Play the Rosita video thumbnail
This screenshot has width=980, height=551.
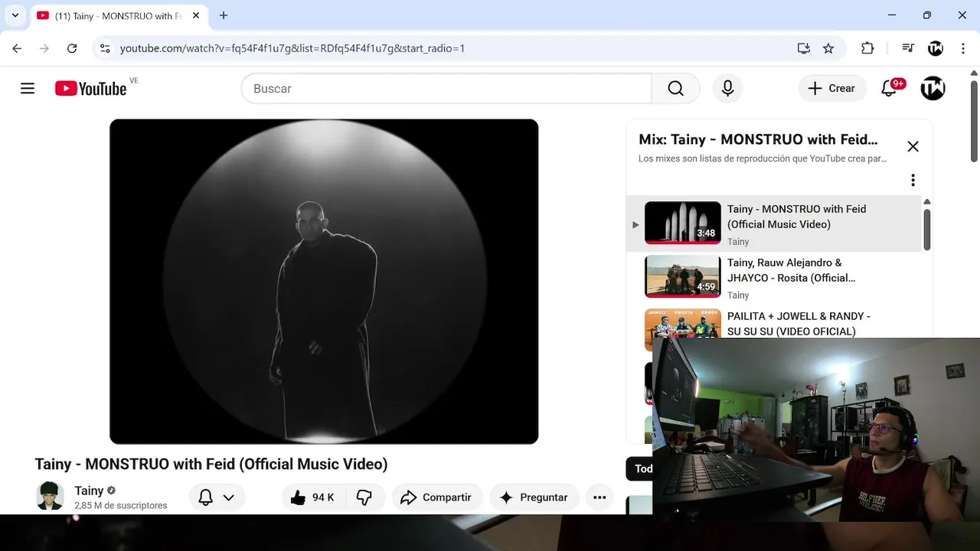tap(683, 276)
